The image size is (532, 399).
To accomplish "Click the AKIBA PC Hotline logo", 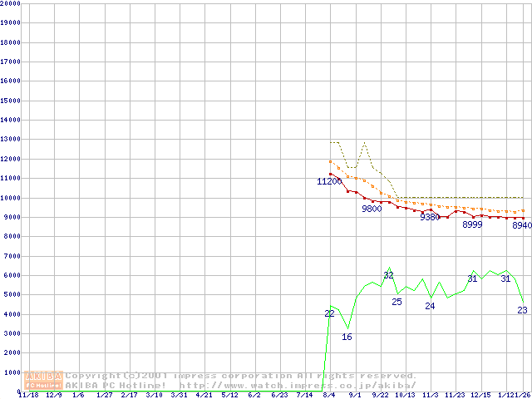I will click(x=43, y=381).
